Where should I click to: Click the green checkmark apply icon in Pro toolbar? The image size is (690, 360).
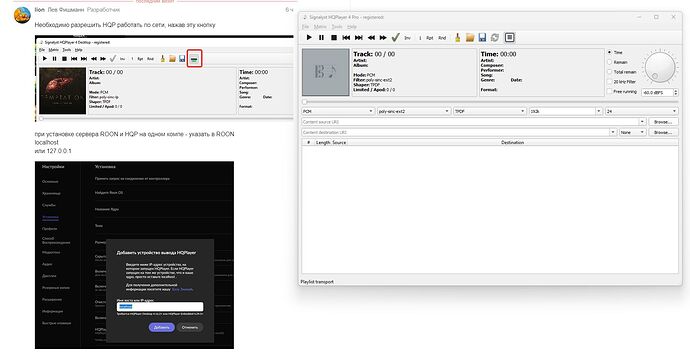(395, 38)
